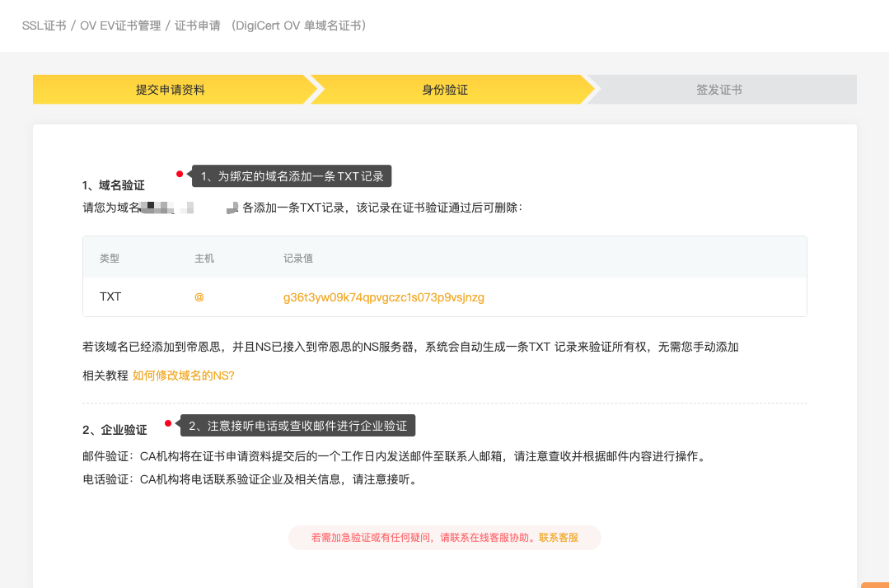Click the 记录值 column header
Image resolution: width=889 pixels, height=588 pixels.
(x=297, y=259)
